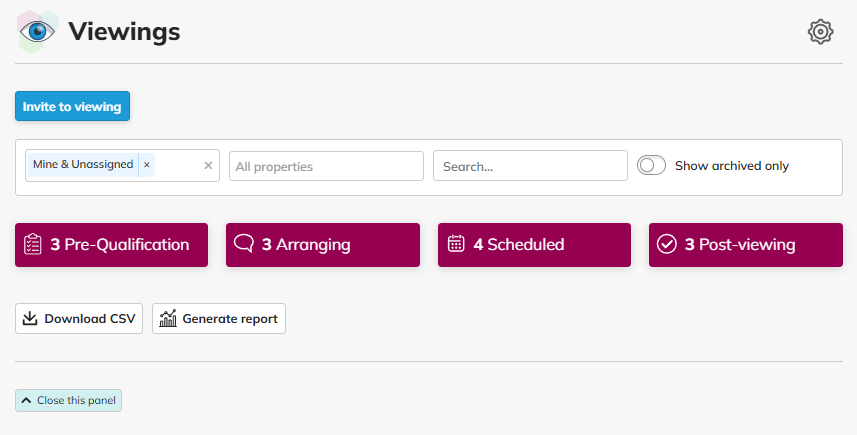857x435 pixels.
Task: Toggle the Show archived only switch
Action: (652, 166)
